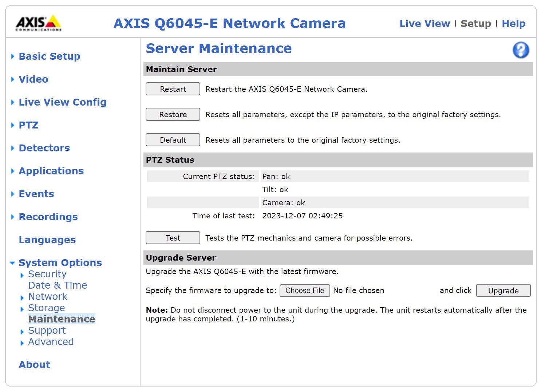Open the Video settings menu
The width and height of the screenshot is (545, 392).
[x=33, y=79]
